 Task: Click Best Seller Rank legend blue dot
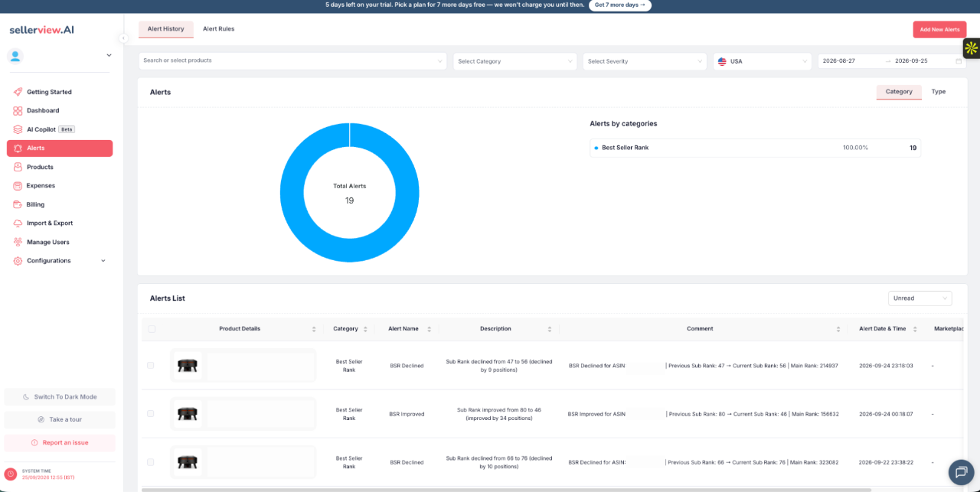(596, 148)
